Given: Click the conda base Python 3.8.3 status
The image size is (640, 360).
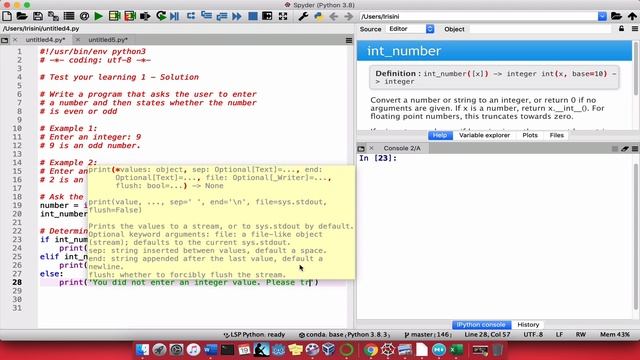Looking at the screenshot, I should (343, 334).
